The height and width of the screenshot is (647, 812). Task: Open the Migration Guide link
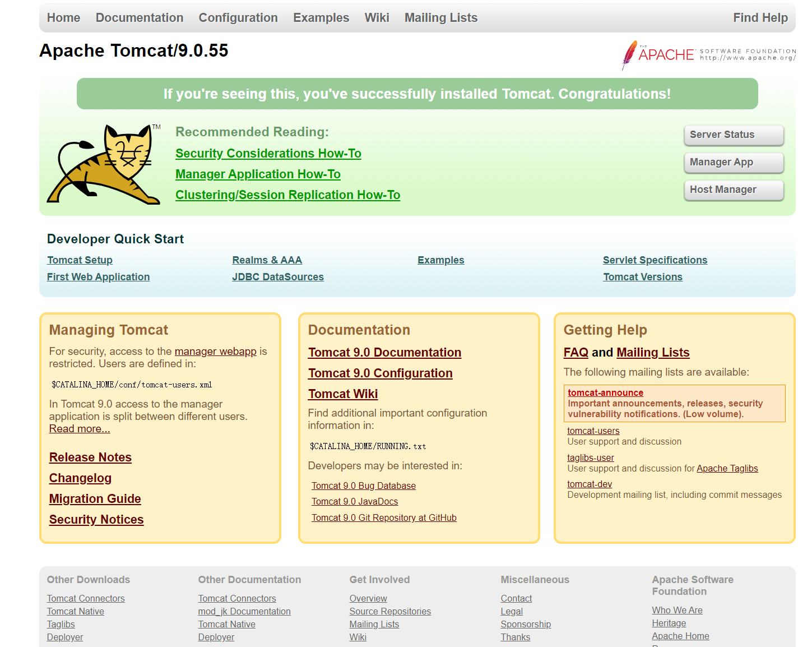(95, 499)
